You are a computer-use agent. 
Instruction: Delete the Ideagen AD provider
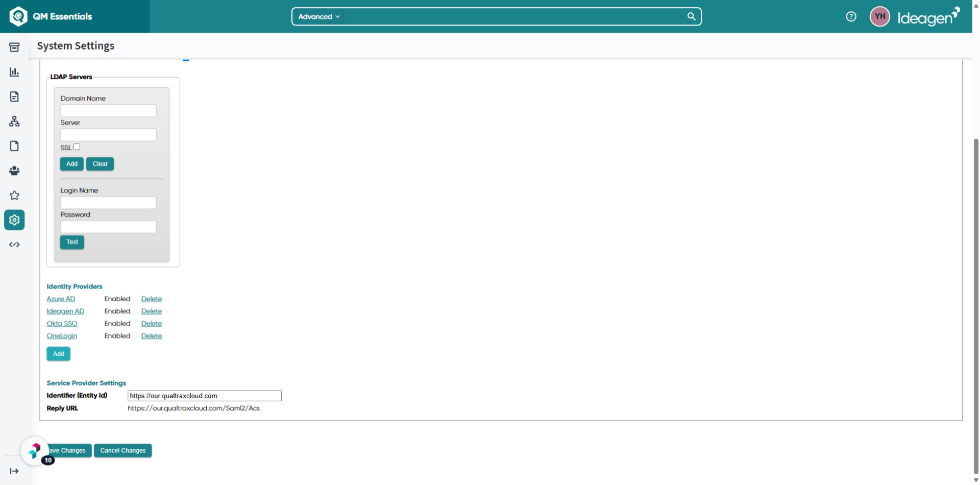pos(152,311)
